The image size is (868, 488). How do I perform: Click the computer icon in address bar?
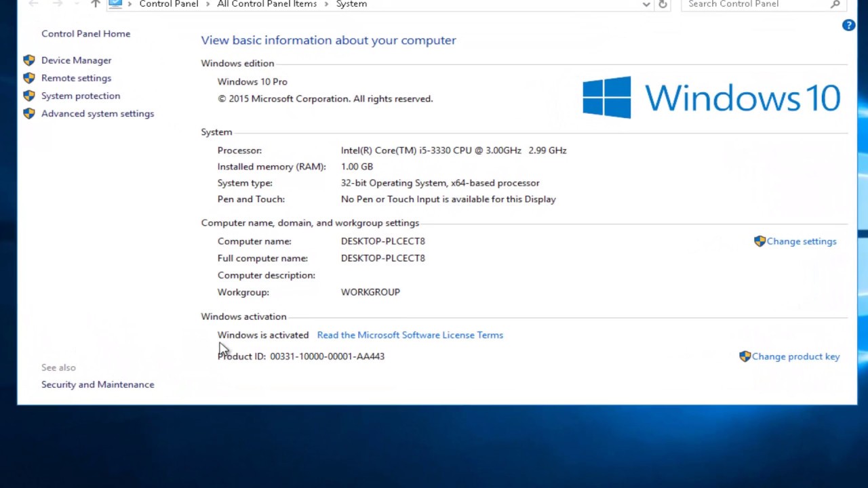pos(115,4)
